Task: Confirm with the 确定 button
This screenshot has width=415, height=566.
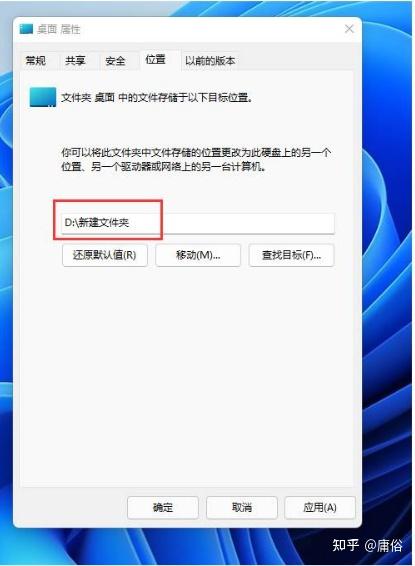Action: click(163, 508)
